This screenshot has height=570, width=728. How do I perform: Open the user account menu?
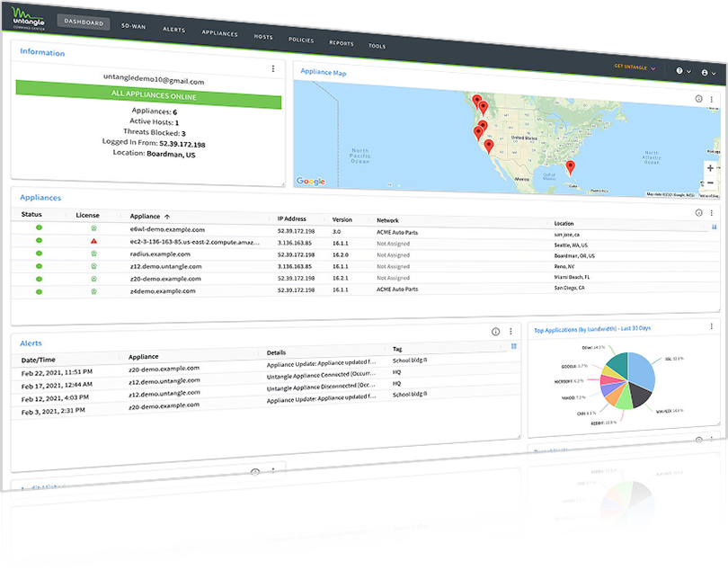click(x=708, y=73)
